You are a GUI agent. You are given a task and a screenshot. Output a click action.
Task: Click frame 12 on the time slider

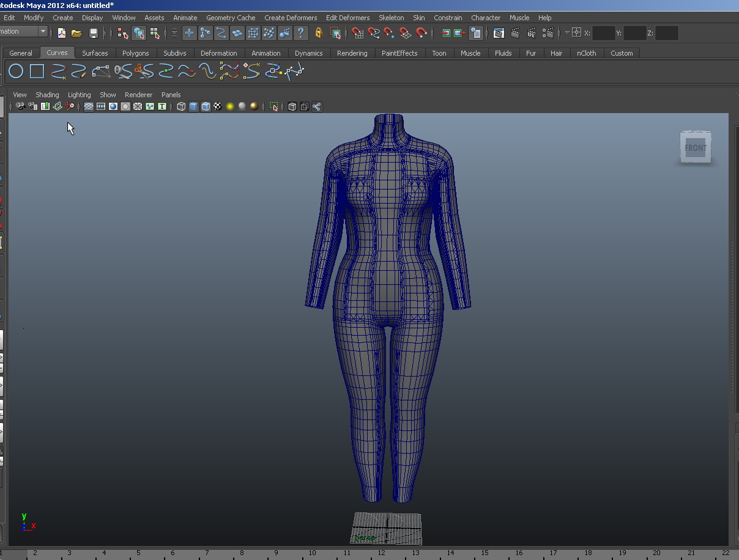coord(381,553)
